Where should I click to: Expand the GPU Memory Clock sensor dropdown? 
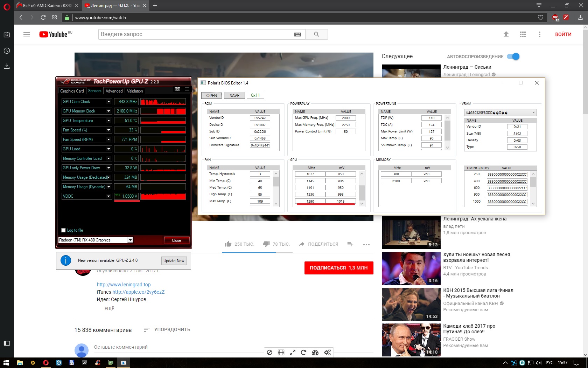tap(109, 111)
